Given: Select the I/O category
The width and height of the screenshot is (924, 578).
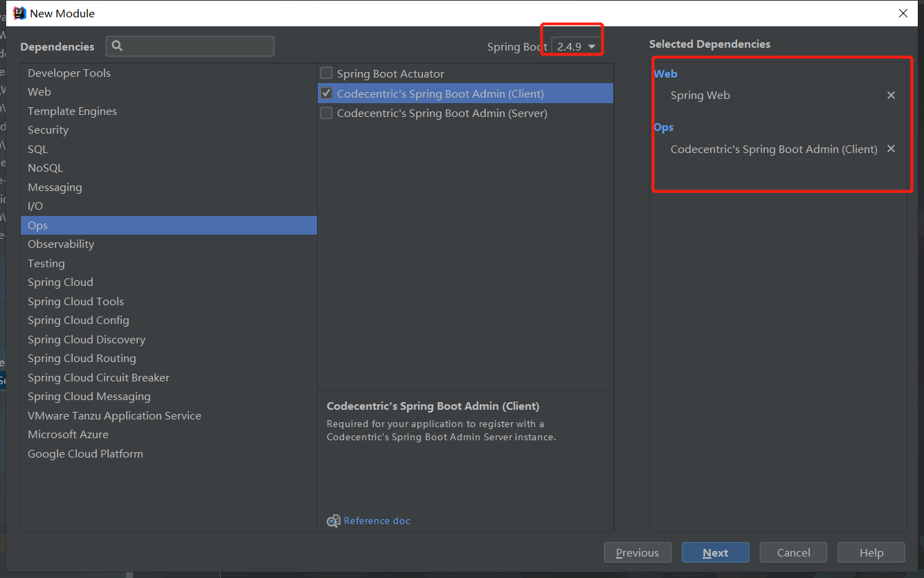Looking at the screenshot, I should pyautogui.click(x=169, y=206).
